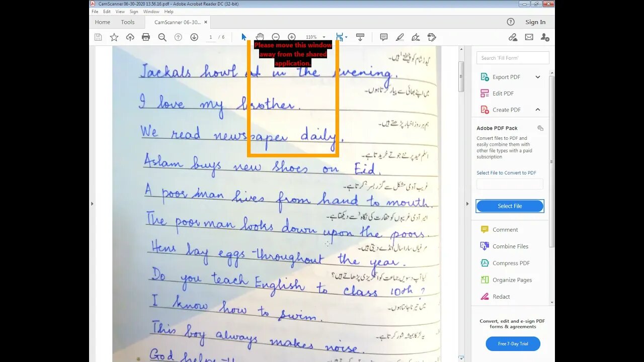Expand the left navigation pane arrow
The height and width of the screenshot is (362, 644).
92,204
